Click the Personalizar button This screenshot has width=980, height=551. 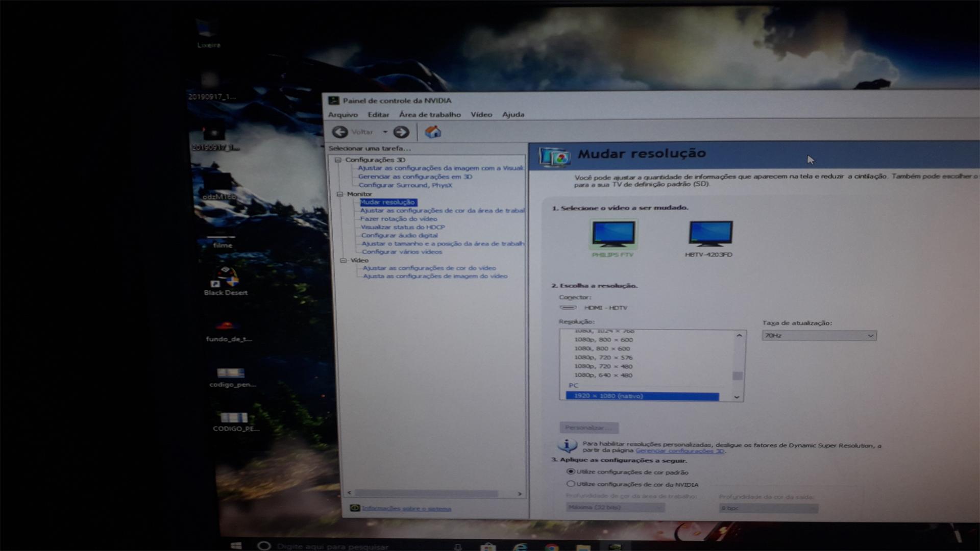coord(589,428)
